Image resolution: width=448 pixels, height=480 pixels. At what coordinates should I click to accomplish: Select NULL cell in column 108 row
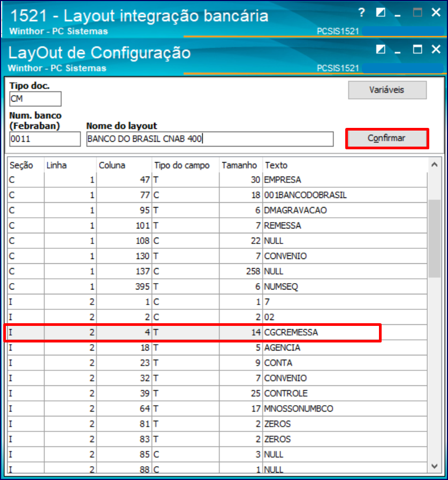[345, 241]
